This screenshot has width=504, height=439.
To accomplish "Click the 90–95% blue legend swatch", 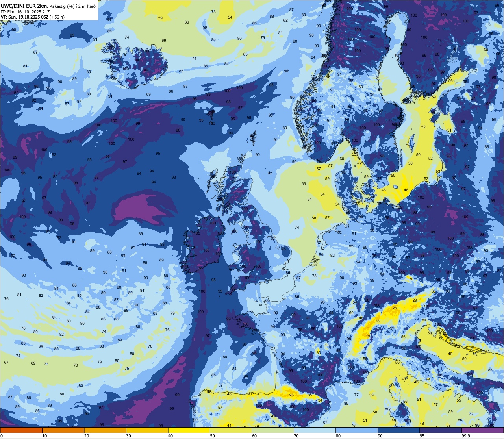I will coord(398,430).
